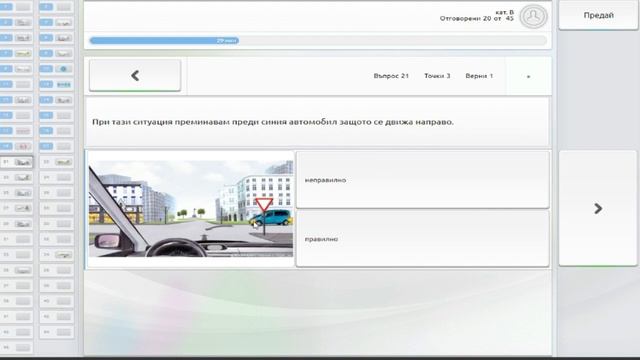The image size is (640, 360).
Task: Open question 28 in the question navigator
Action: tap(56, 209)
